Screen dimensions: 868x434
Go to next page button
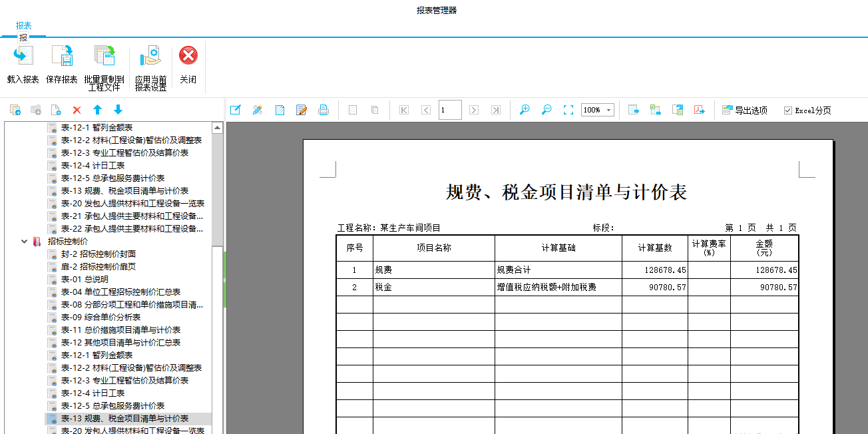pyautogui.click(x=474, y=110)
